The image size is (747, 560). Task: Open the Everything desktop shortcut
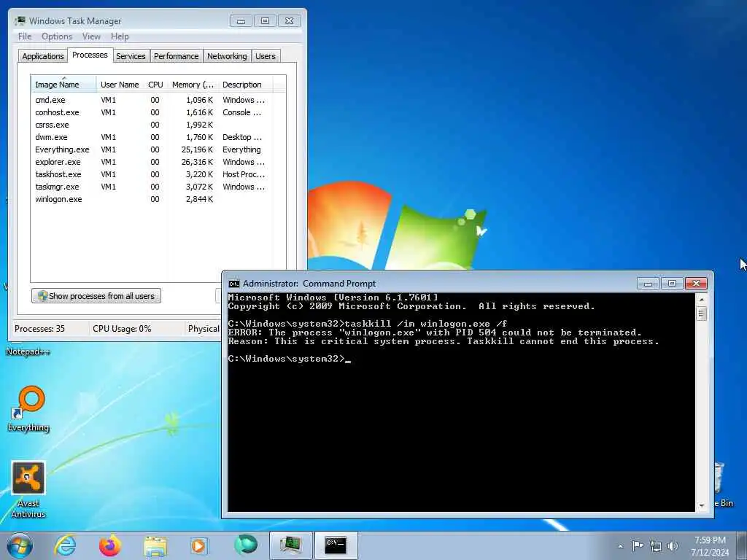coord(28,408)
